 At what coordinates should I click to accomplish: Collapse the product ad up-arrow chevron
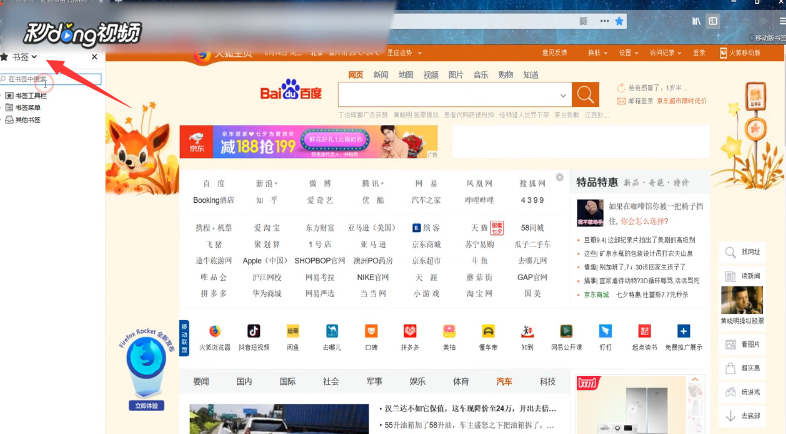[695, 379]
